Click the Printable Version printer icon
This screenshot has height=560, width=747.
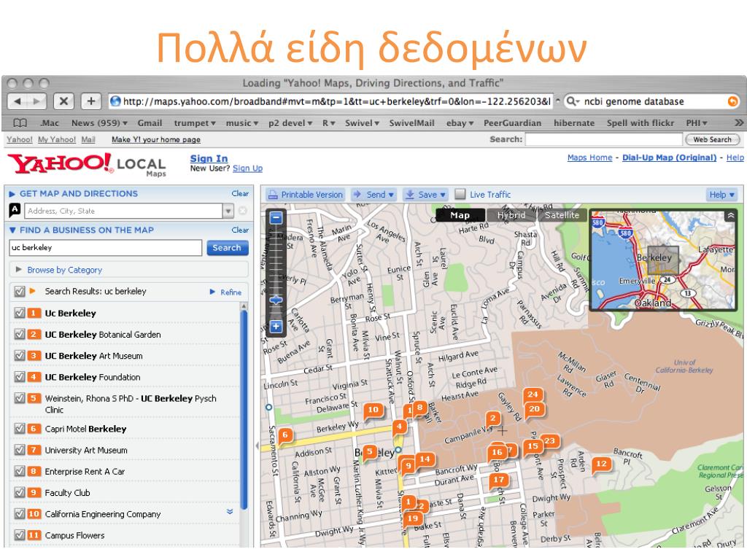(273, 195)
